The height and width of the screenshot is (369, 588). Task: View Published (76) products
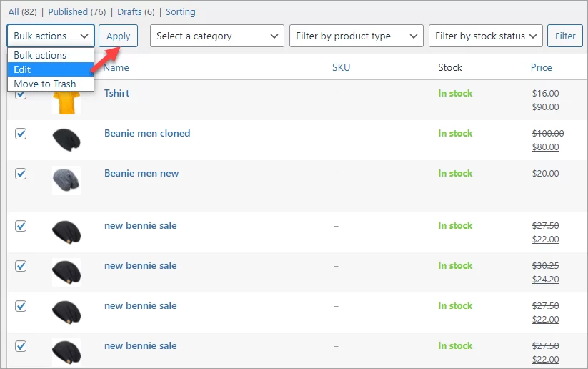coord(78,11)
